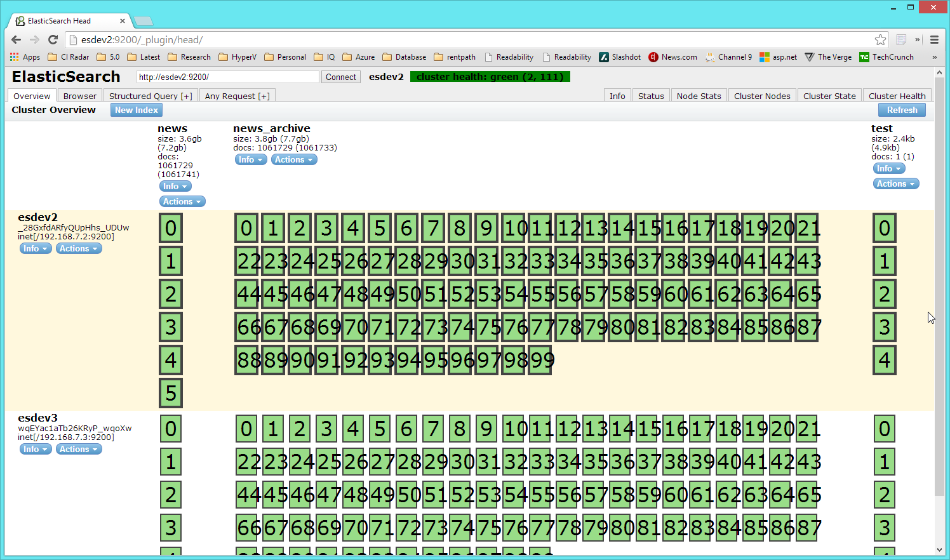The height and width of the screenshot is (560, 950).
Task: Open the Personal bookmark folder
Action: (x=285, y=57)
